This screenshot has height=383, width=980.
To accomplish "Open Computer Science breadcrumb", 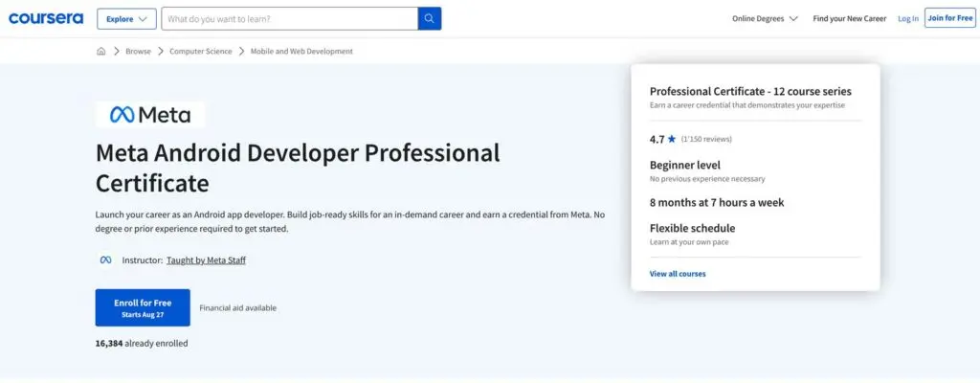I will point(201,52).
